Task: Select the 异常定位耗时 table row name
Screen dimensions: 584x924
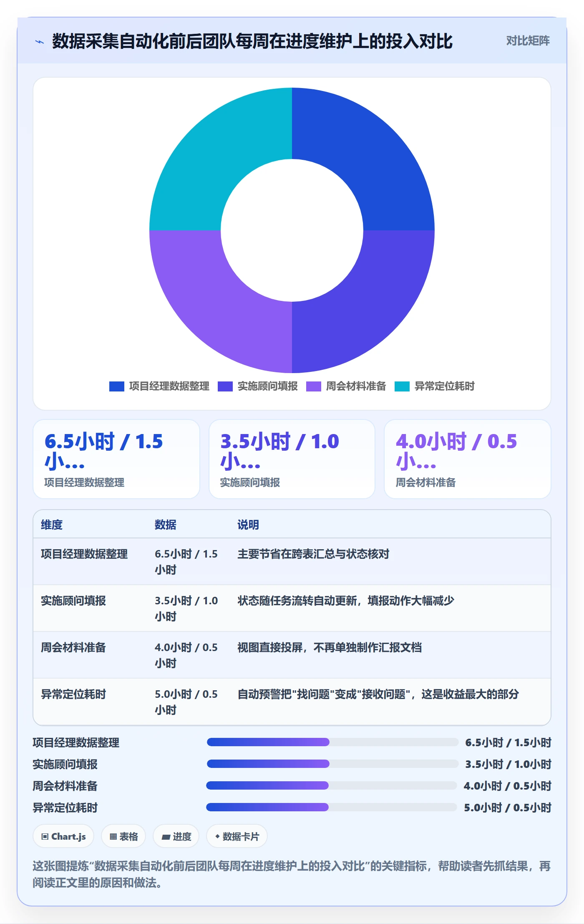Action: 73,694
